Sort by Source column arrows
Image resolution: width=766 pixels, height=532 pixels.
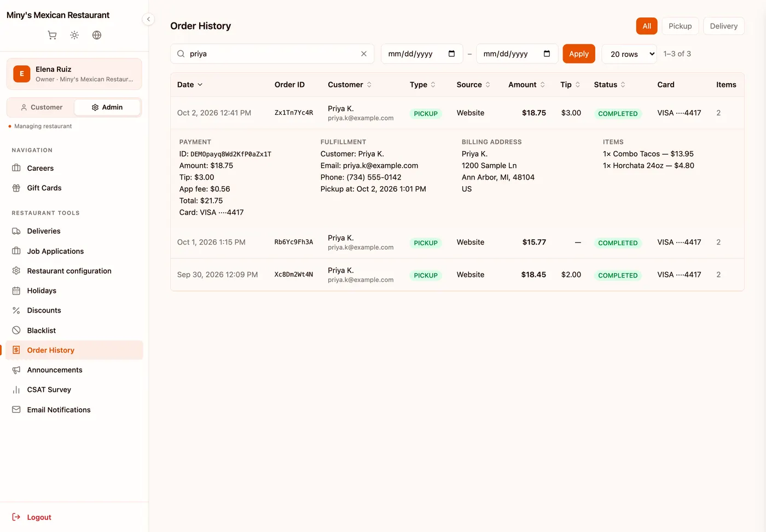(488, 85)
